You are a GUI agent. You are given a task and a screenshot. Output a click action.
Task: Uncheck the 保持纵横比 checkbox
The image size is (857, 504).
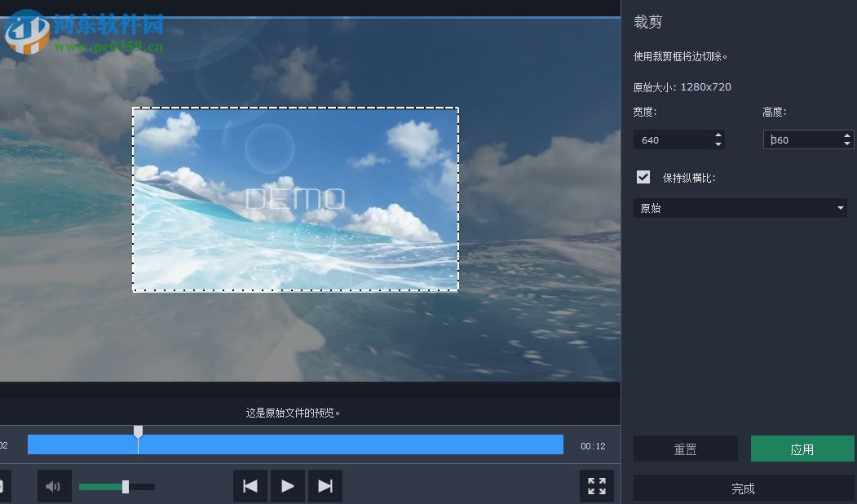(x=644, y=176)
